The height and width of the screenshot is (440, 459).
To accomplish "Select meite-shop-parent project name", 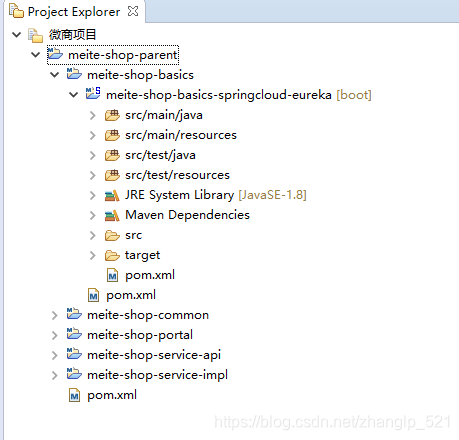I will [x=123, y=55].
